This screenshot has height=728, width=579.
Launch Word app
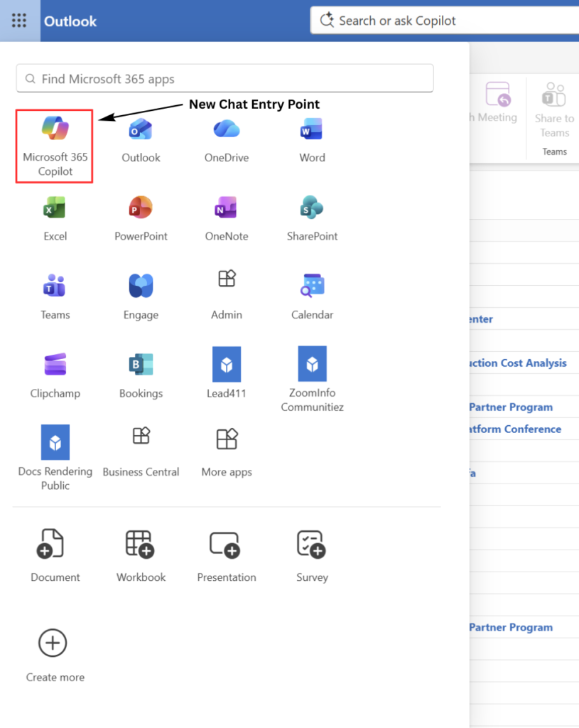pyautogui.click(x=312, y=140)
